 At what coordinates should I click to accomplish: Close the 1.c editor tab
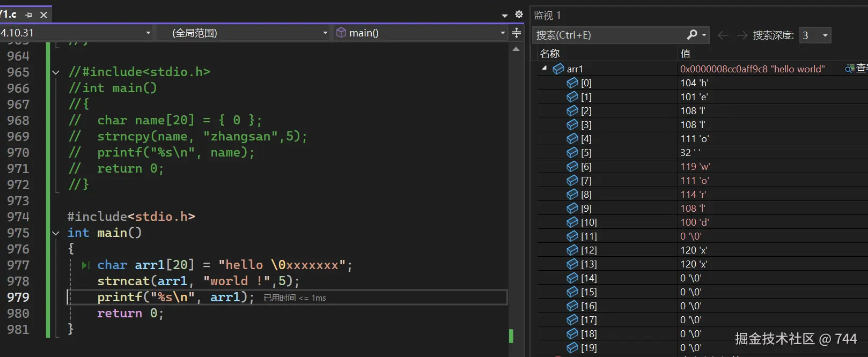44,15
